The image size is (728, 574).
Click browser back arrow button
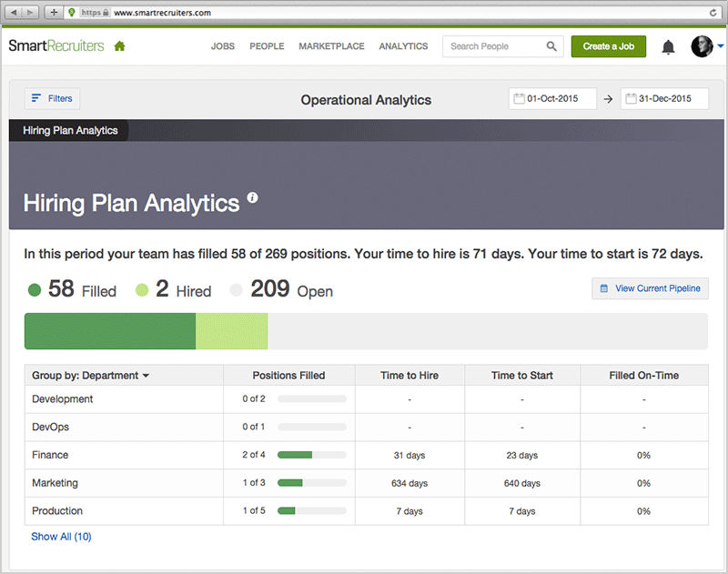click(x=17, y=13)
